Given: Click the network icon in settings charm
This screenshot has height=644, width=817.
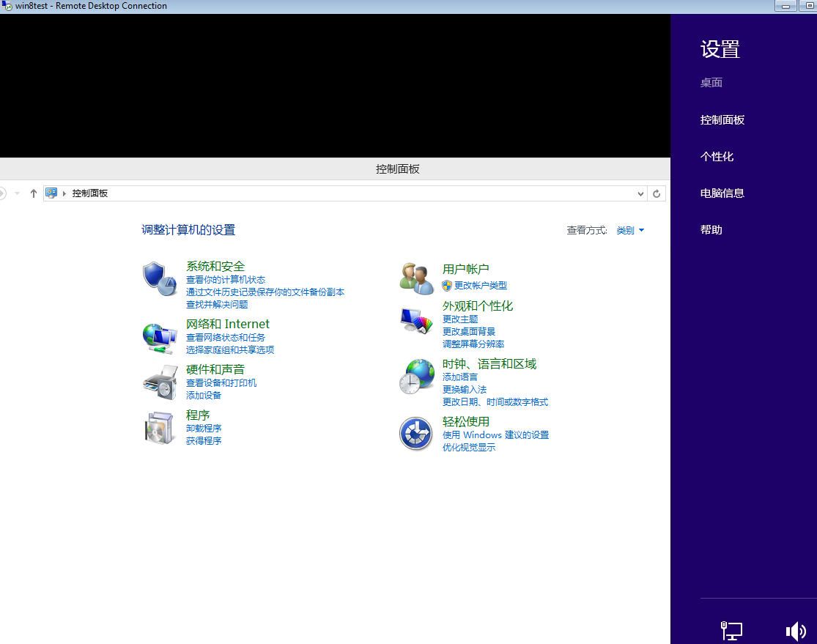Looking at the screenshot, I should (731, 631).
